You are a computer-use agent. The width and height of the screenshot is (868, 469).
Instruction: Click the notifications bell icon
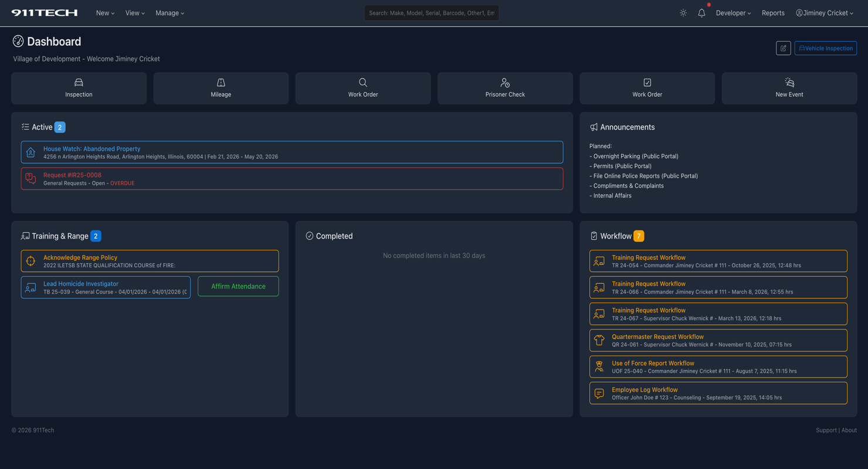point(701,13)
